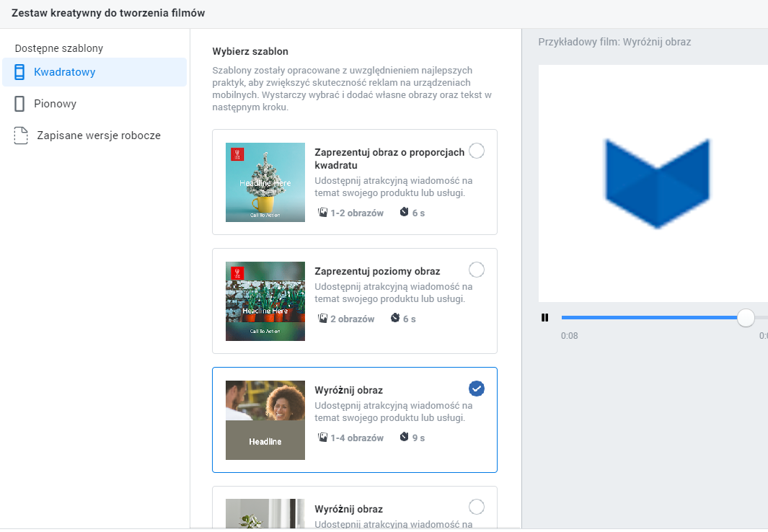Click timer icon in Zaprezentuj poziomy obraz card
The image size is (768, 532).
click(x=395, y=318)
